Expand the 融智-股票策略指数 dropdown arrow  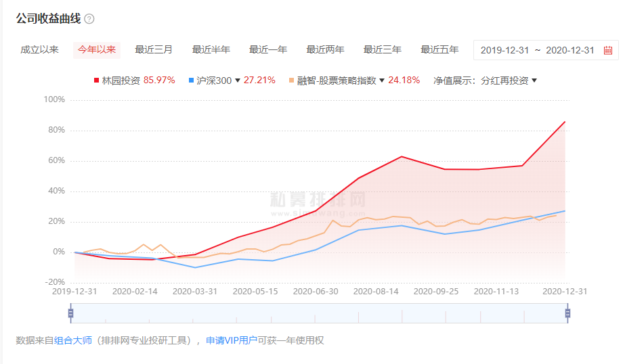382,81
